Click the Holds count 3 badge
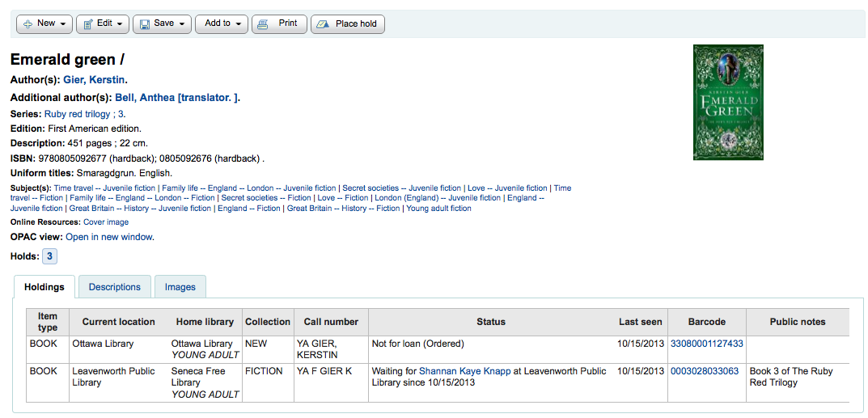Viewport: 868px width, 418px height. click(x=49, y=256)
